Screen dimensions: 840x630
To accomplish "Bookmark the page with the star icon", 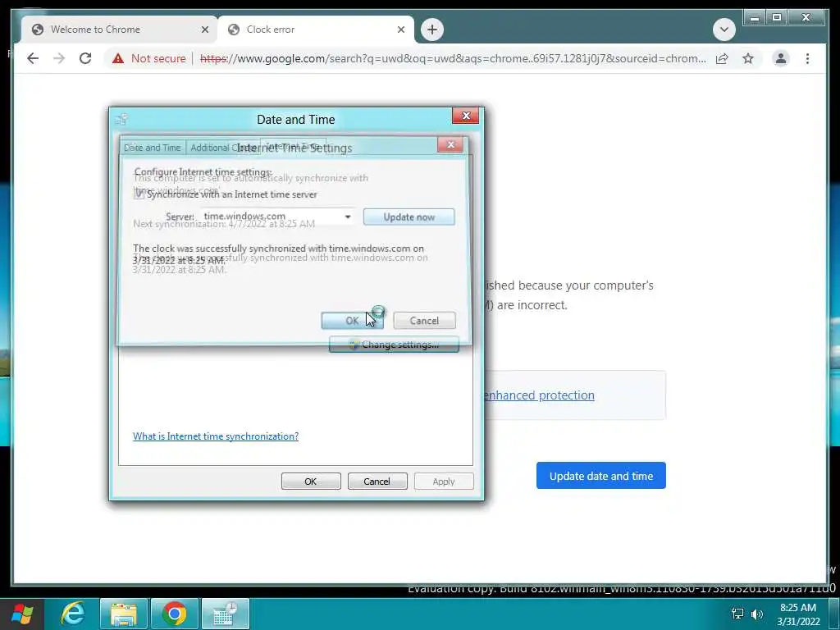I will coord(748,58).
